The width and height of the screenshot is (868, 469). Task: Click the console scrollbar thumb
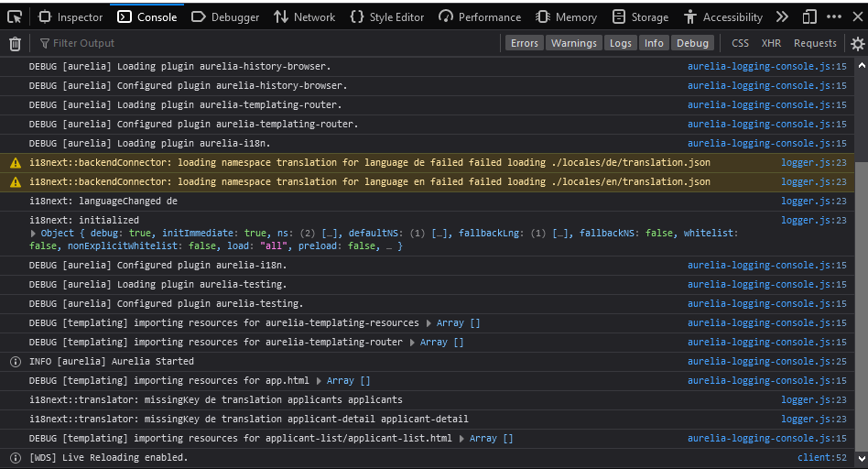coord(862,307)
